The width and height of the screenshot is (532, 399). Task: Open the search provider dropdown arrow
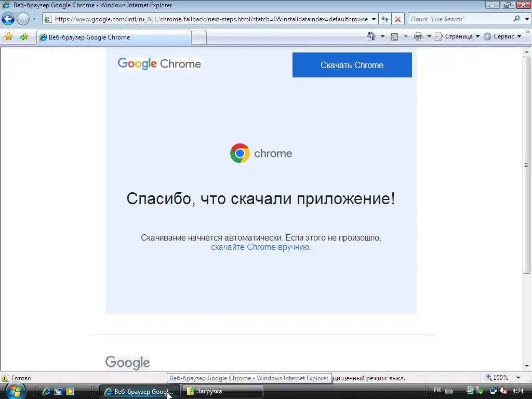click(527, 19)
